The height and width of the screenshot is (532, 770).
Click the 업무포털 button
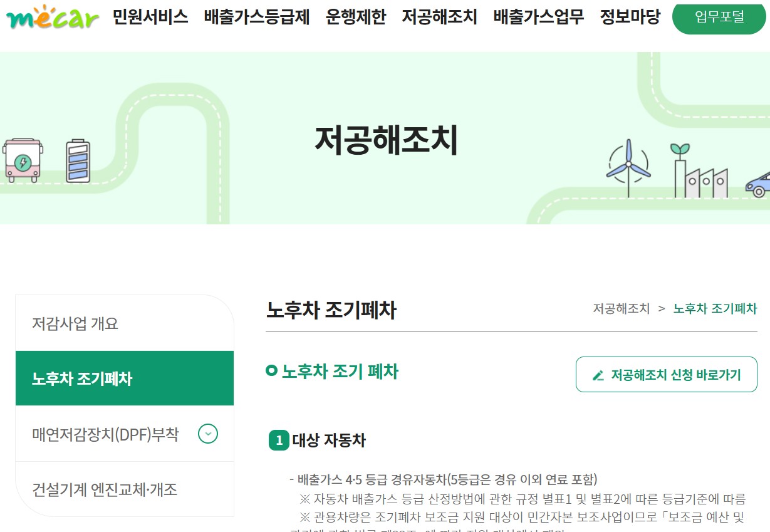(719, 17)
